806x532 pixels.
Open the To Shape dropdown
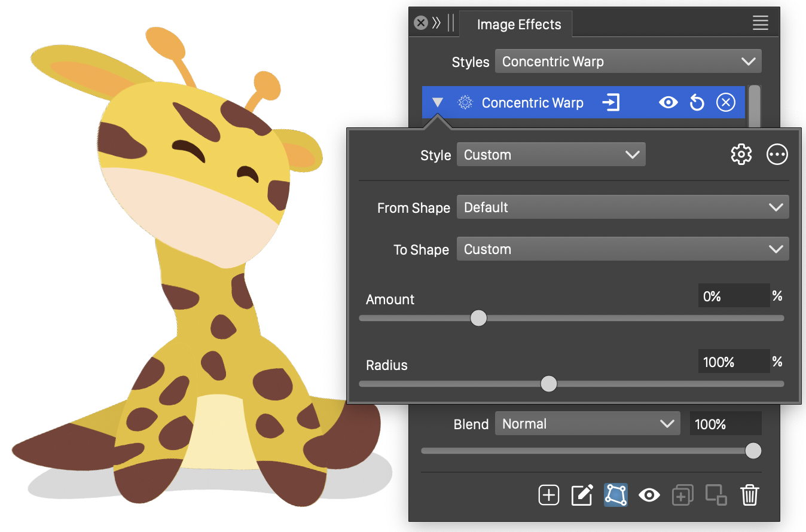tap(622, 249)
